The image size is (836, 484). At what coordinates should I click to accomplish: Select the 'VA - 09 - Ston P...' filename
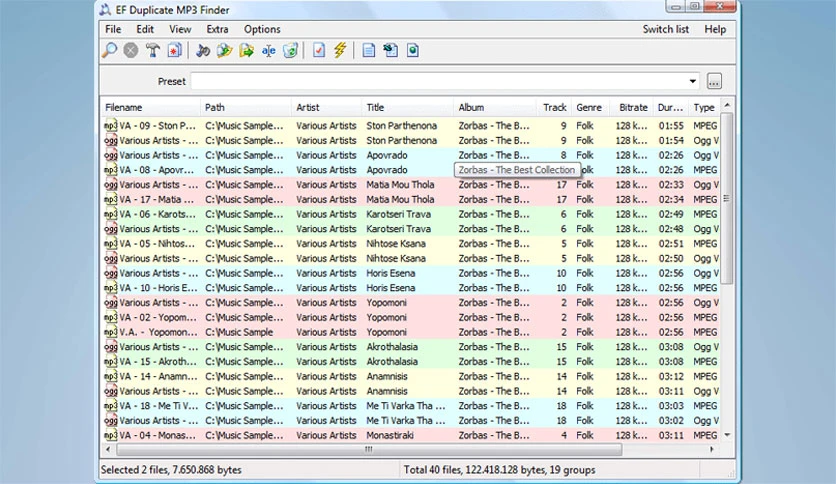pos(157,126)
